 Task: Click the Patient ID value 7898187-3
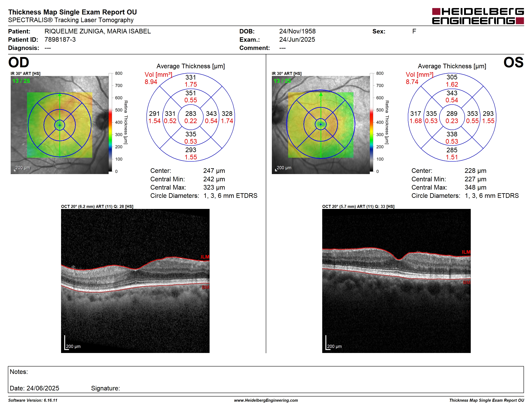click(x=60, y=39)
